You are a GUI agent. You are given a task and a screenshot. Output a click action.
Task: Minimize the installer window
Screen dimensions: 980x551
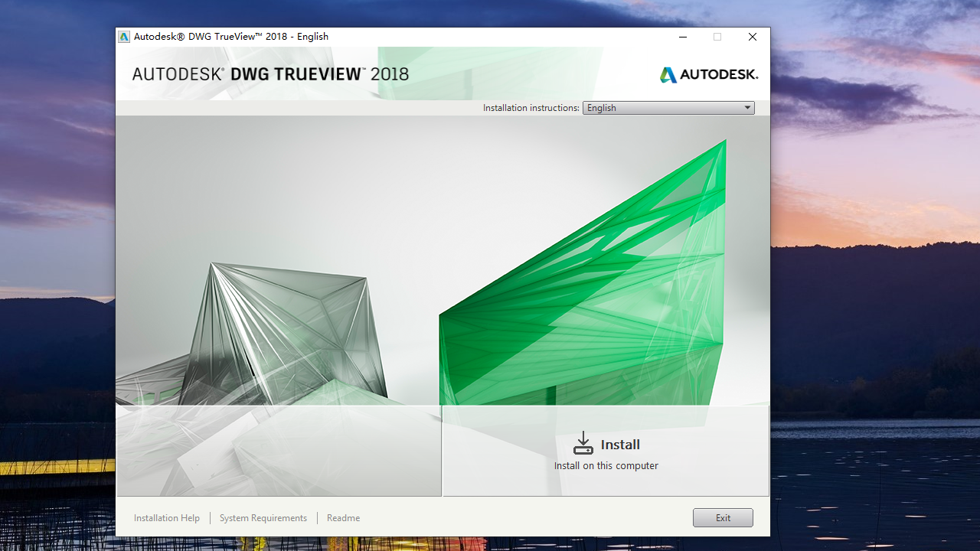click(x=682, y=36)
